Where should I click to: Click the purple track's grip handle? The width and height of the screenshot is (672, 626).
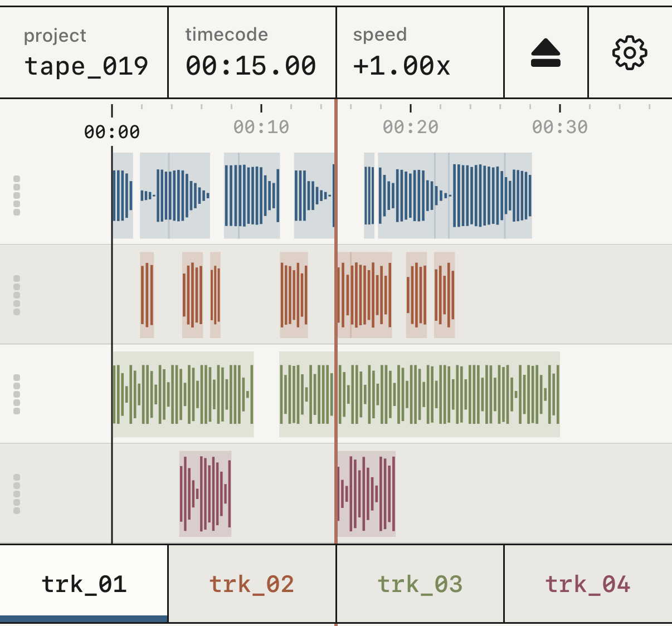click(x=17, y=494)
